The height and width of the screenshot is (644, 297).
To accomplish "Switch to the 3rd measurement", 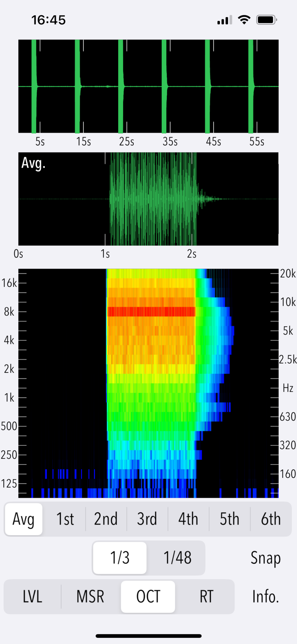I will pyautogui.click(x=147, y=519).
